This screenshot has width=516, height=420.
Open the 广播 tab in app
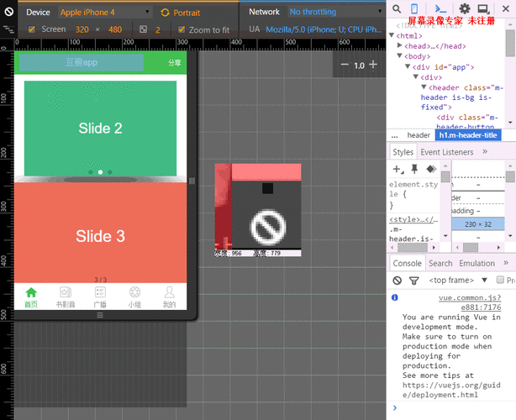(x=100, y=292)
